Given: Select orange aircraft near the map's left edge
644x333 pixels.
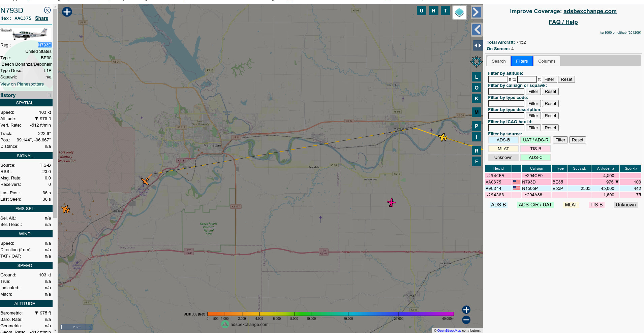Looking at the screenshot, I should (65, 209).
